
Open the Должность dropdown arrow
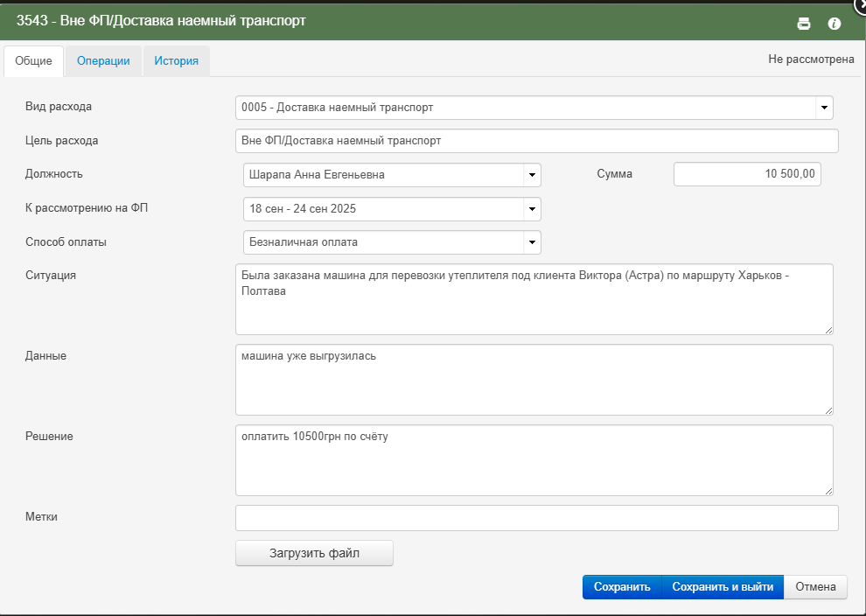[532, 175]
